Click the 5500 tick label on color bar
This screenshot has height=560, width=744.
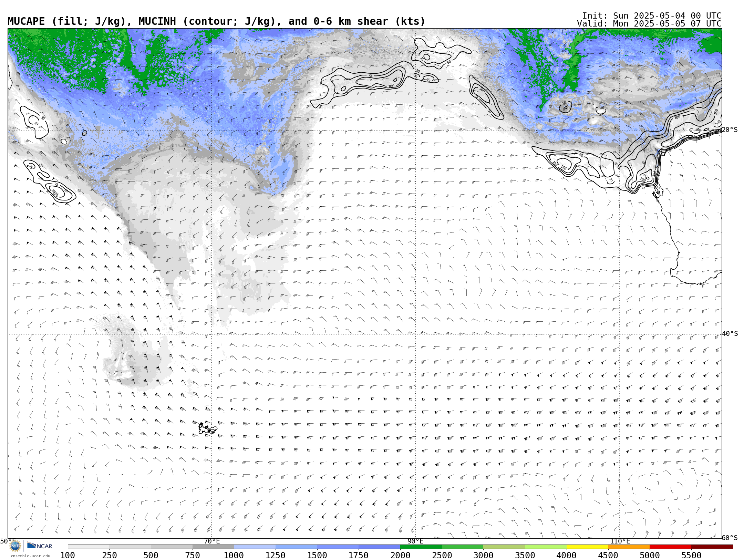click(x=691, y=555)
